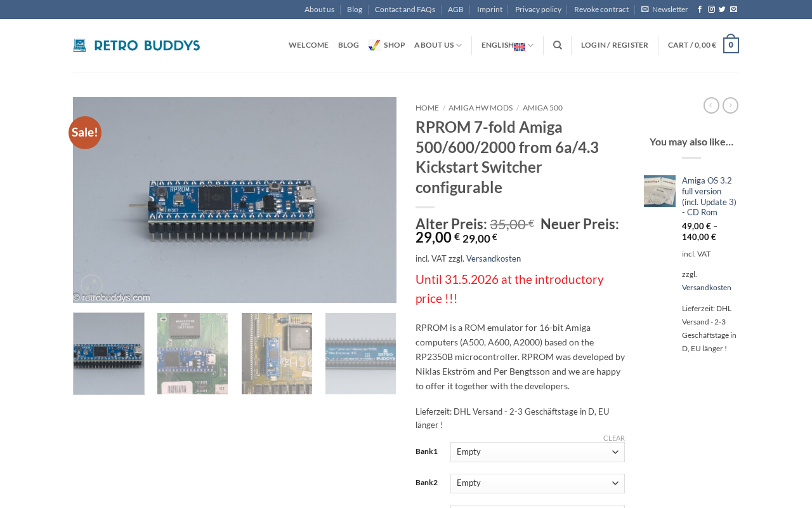Open the cart count icon
812x508 pixels.
pos(731,45)
